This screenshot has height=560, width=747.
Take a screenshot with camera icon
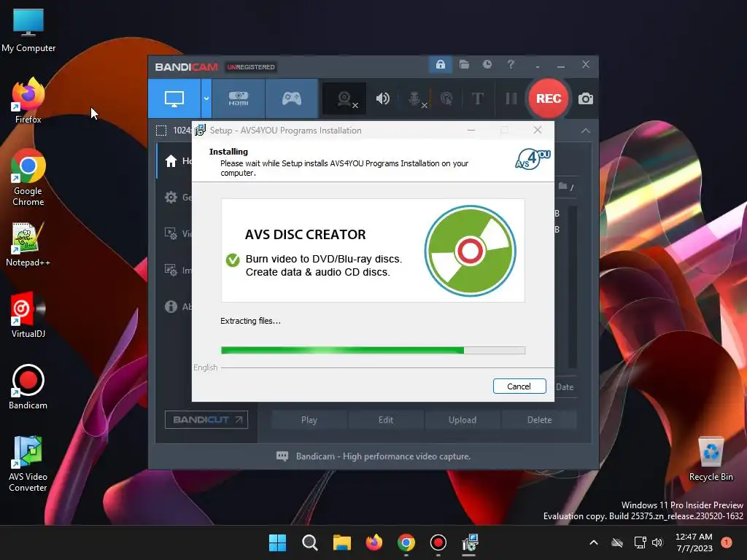click(586, 98)
